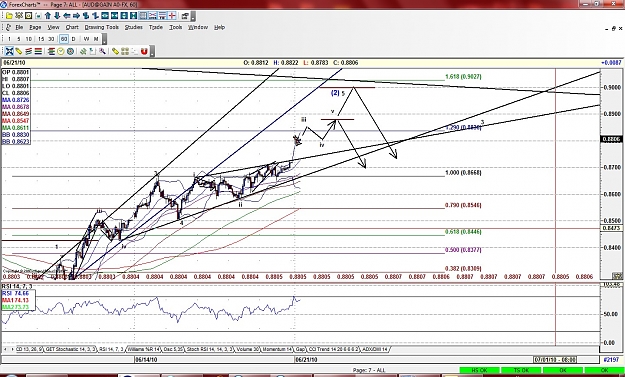
Task: Open the Window menu
Action: [x=198, y=27]
